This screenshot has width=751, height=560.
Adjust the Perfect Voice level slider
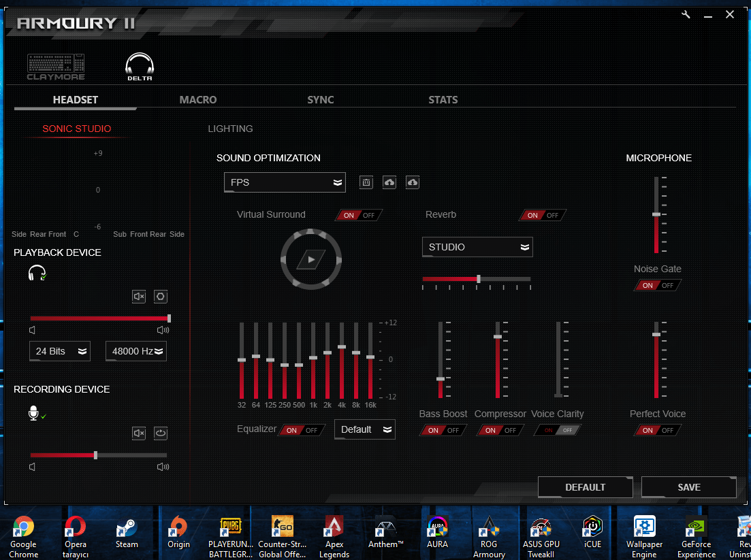pos(656,360)
